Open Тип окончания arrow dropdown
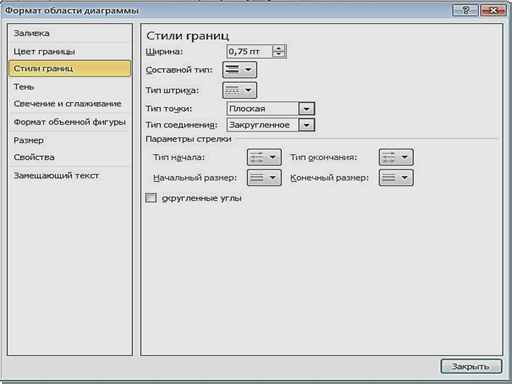Image resolution: width=512 pixels, height=384 pixels. [396, 157]
